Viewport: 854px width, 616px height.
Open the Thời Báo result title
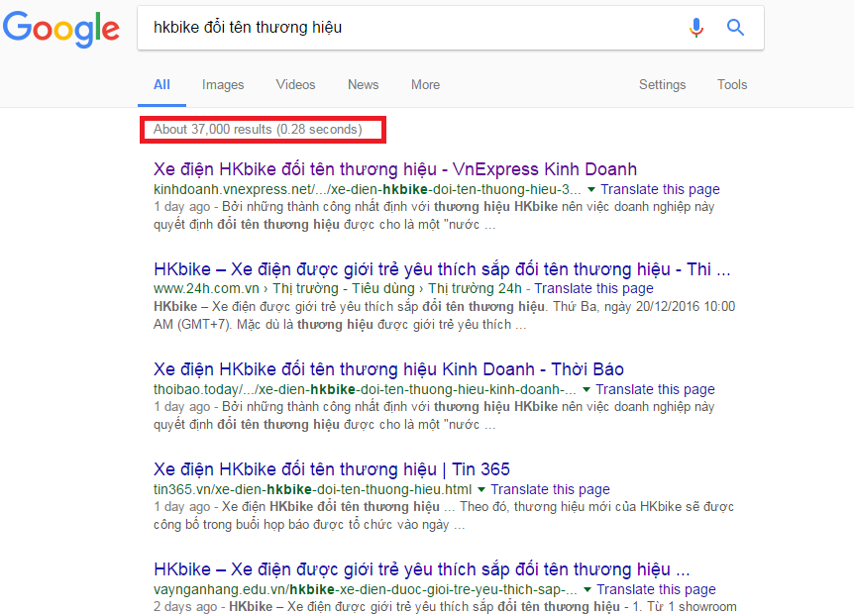click(388, 369)
